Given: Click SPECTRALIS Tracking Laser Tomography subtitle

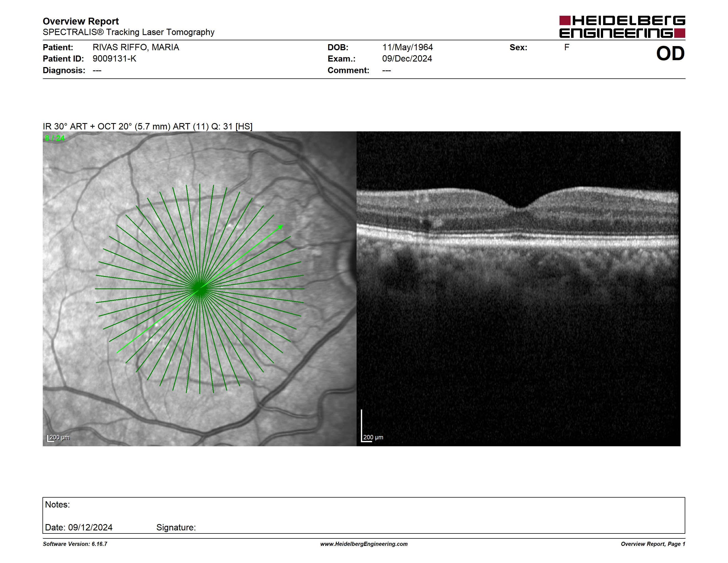Looking at the screenshot, I should 128,32.
